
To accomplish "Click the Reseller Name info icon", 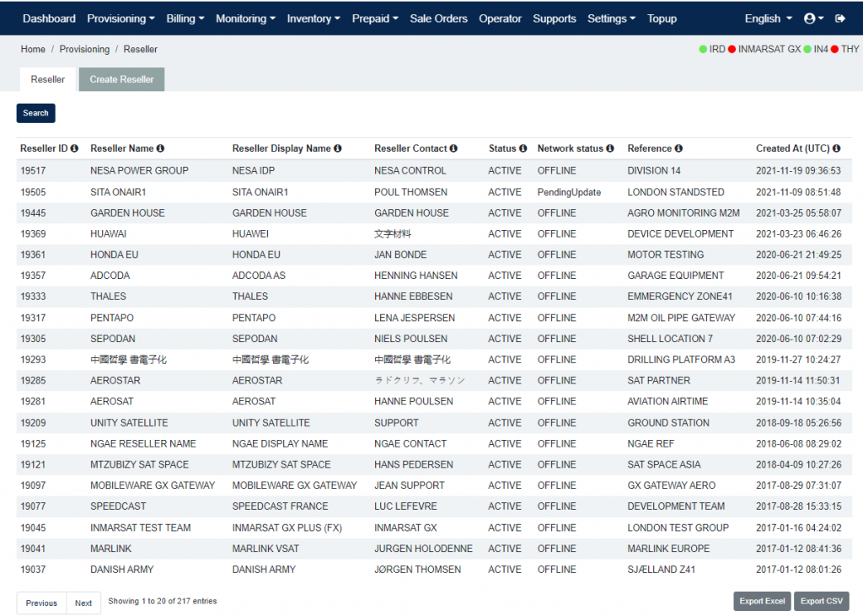I will 160,148.
